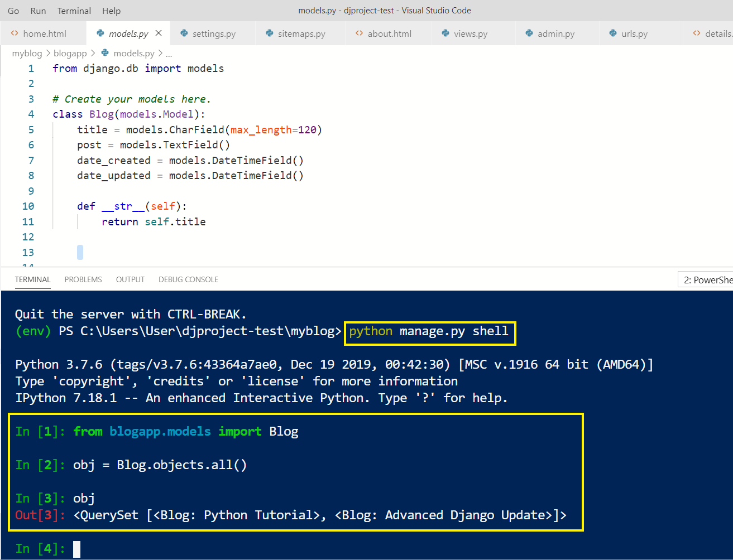Screen dimensions: 733x560
Task: Click the Python icon in breadcrumb path
Action: tap(105, 53)
